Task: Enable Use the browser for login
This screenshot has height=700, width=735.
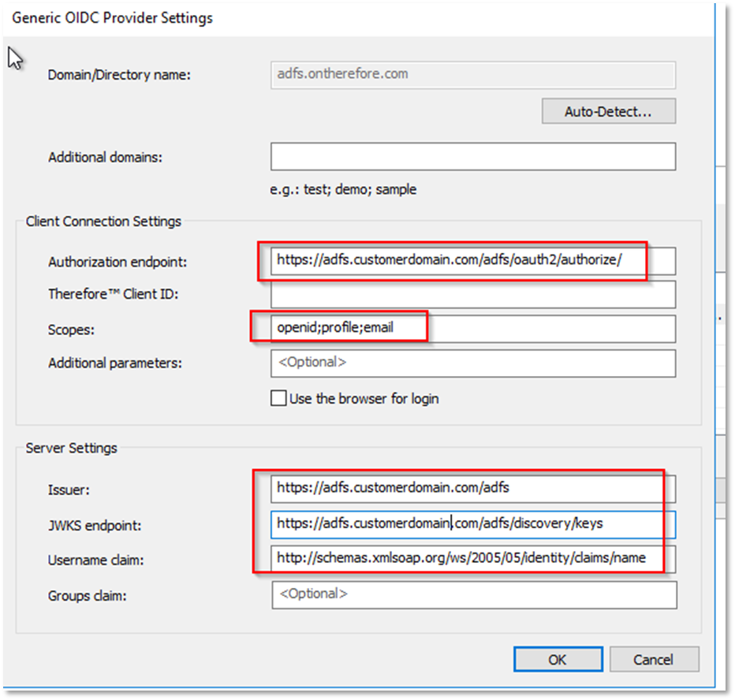Action: coord(278,398)
